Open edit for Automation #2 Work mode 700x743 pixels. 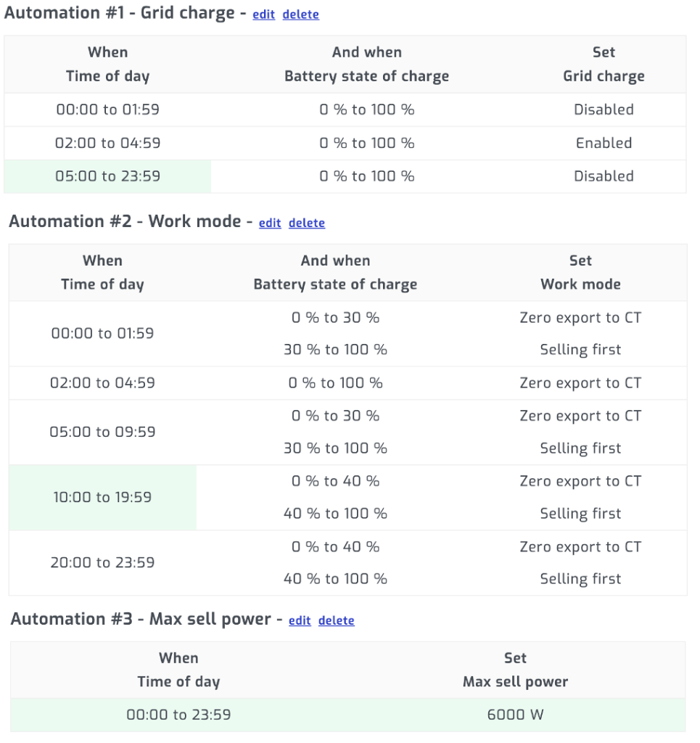(270, 223)
